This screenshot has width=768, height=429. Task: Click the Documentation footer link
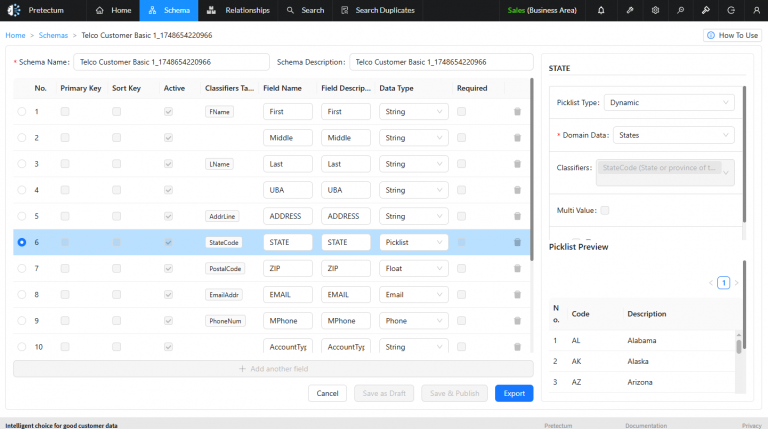[646, 426]
